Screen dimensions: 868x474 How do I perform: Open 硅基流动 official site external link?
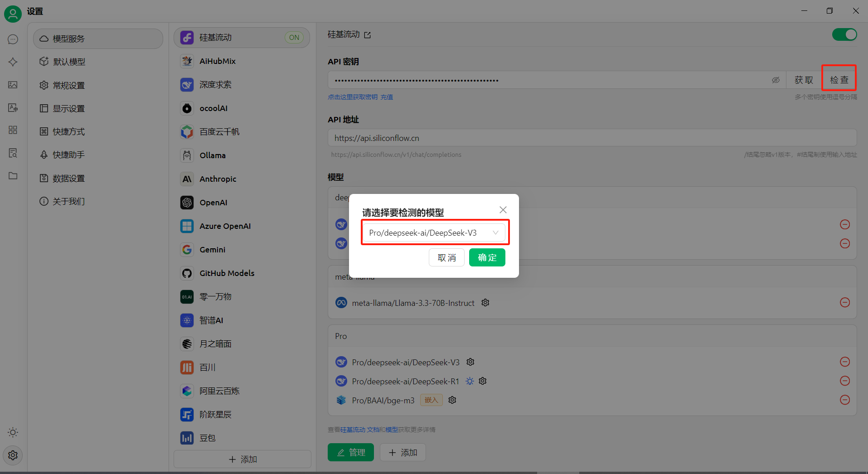click(x=367, y=35)
